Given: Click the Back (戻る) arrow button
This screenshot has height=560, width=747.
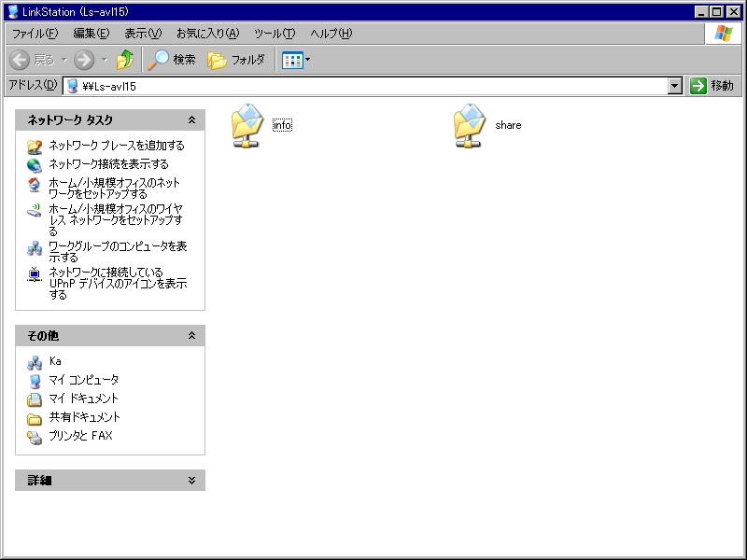Looking at the screenshot, I should [x=33, y=60].
